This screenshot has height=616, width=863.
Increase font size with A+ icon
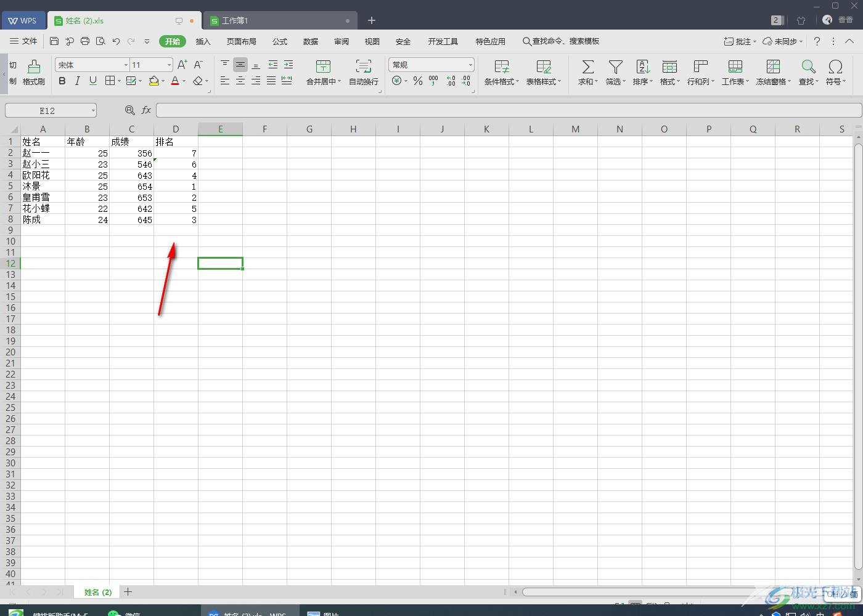tap(182, 65)
